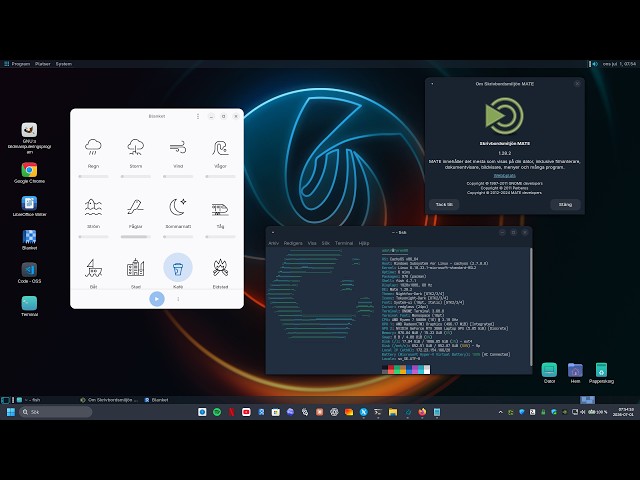Open Netflix from the Windows taskbar
The image size is (640, 480).
coord(231,412)
